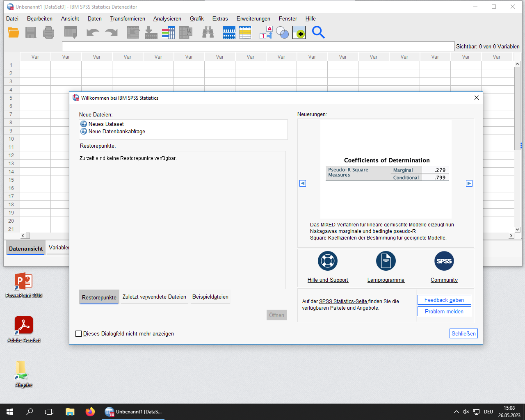525x420 pixels.
Task: Click the binoculars Find icon in toolbar
Action: point(208,32)
